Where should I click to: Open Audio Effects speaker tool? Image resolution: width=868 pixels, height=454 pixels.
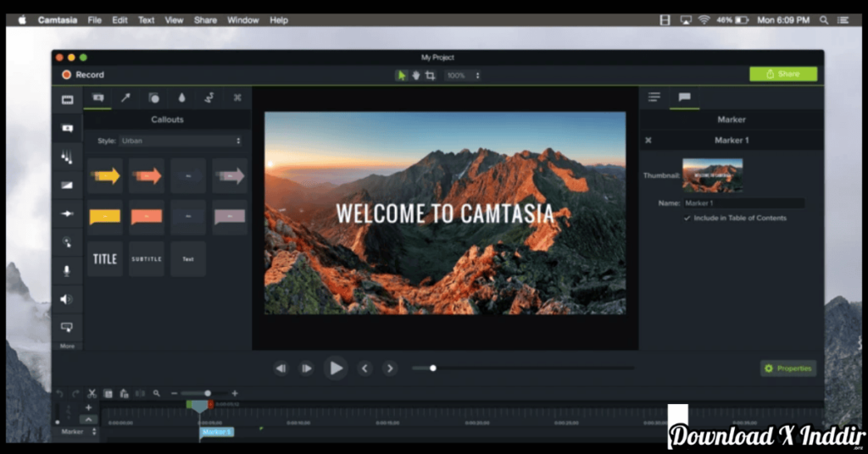pos(66,299)
